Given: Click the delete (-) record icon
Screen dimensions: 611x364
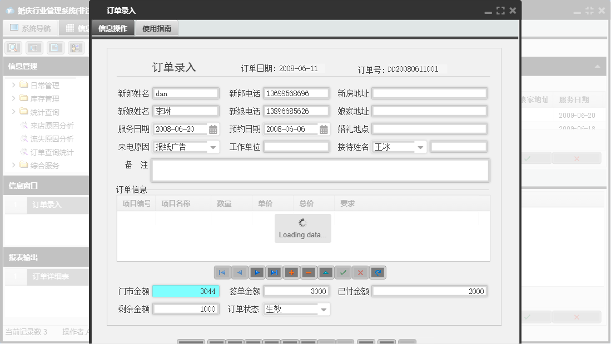Looking at the screenshot, I should [309, 272].
